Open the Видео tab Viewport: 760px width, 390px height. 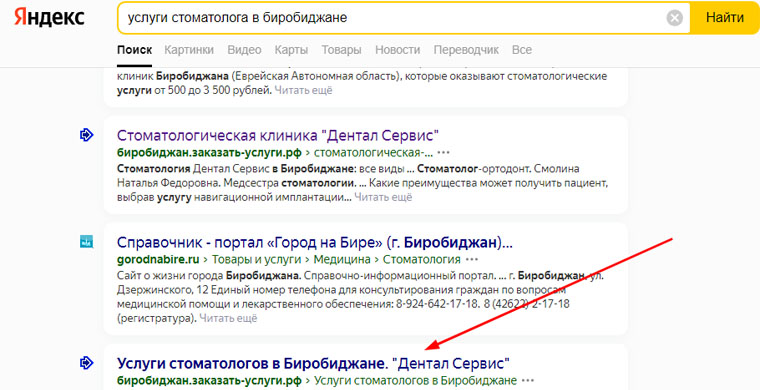[244, 50]
